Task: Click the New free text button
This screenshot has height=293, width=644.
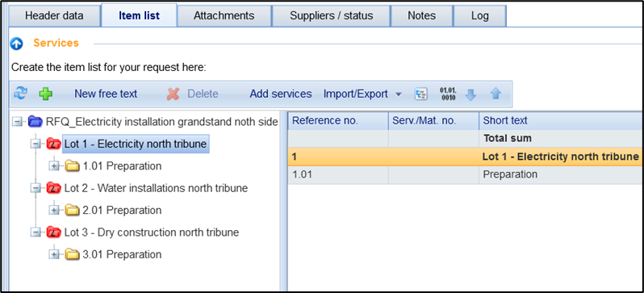Action: 106,94
